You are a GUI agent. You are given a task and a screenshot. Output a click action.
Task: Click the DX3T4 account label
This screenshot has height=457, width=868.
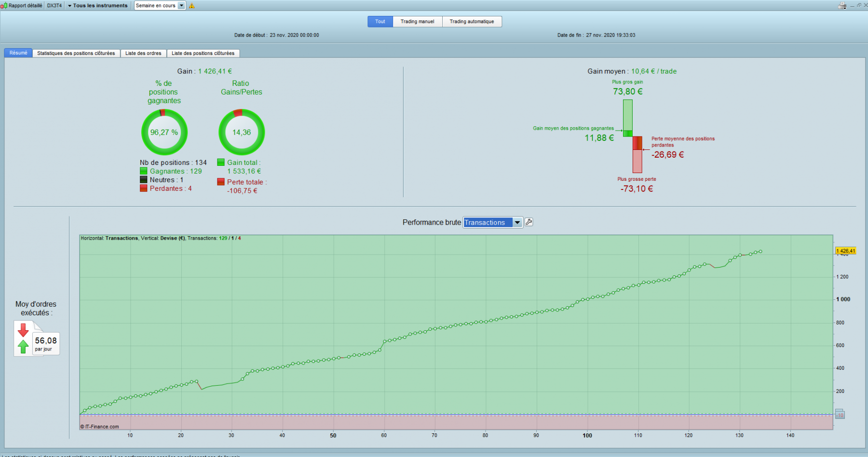click(54, 6)
